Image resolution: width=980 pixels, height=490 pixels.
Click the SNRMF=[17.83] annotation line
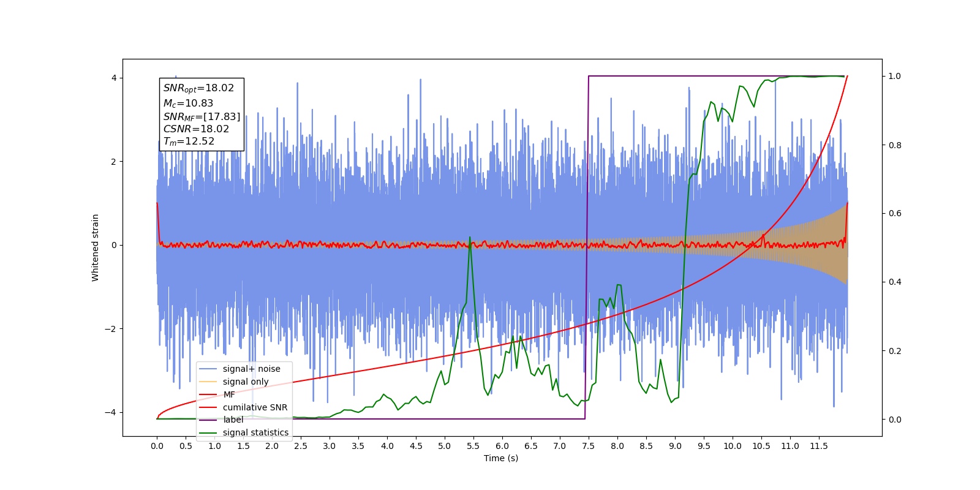tap(202, 116)
